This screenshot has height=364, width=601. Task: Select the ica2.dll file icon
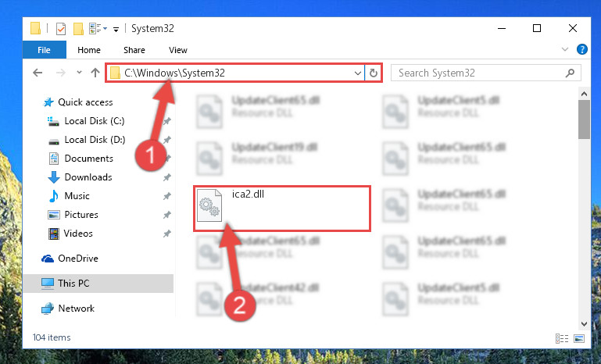click(209, 205)
